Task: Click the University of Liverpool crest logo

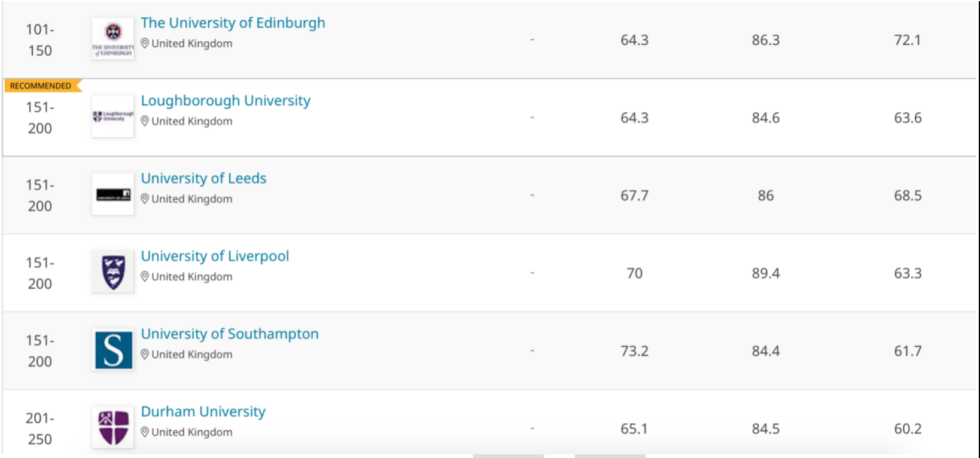Action: click(113, 272)
